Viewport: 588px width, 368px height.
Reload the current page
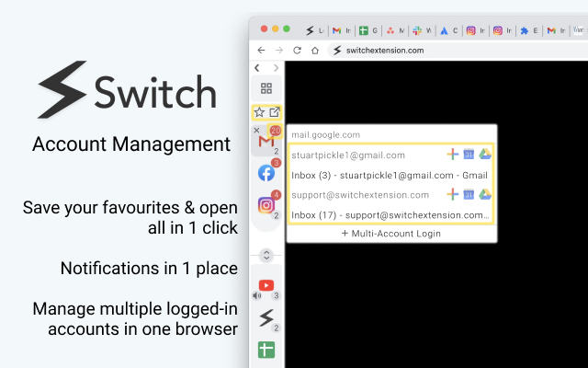pos(297,51)
